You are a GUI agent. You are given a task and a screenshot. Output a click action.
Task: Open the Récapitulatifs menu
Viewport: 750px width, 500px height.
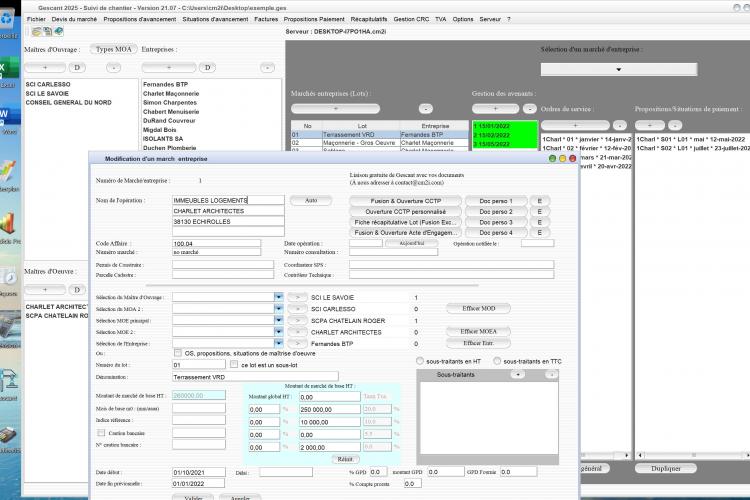click(x=369, y=19)
